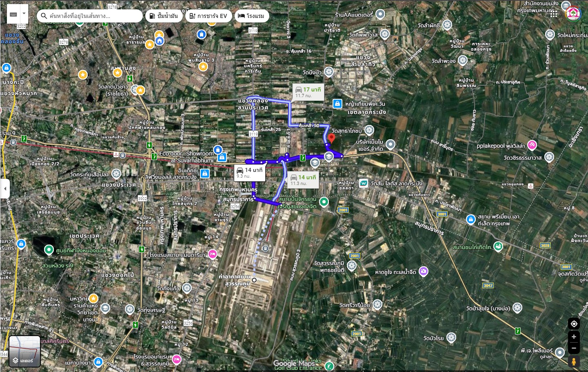Click the show my location button

[x=574, y=324]
